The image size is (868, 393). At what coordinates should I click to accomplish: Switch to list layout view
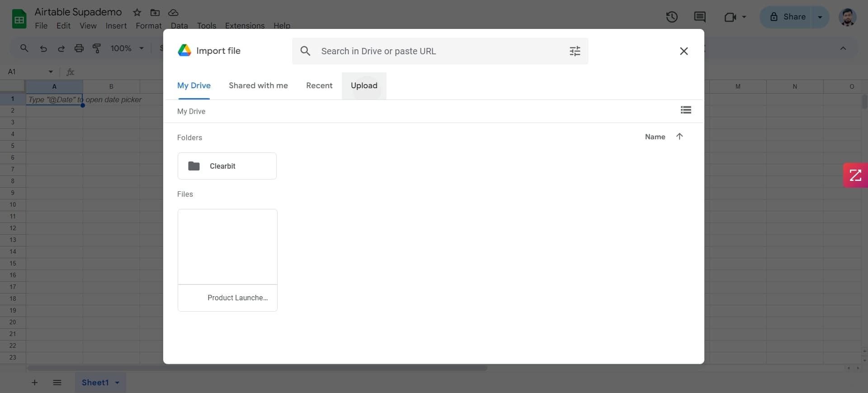(x=686, y=110)
